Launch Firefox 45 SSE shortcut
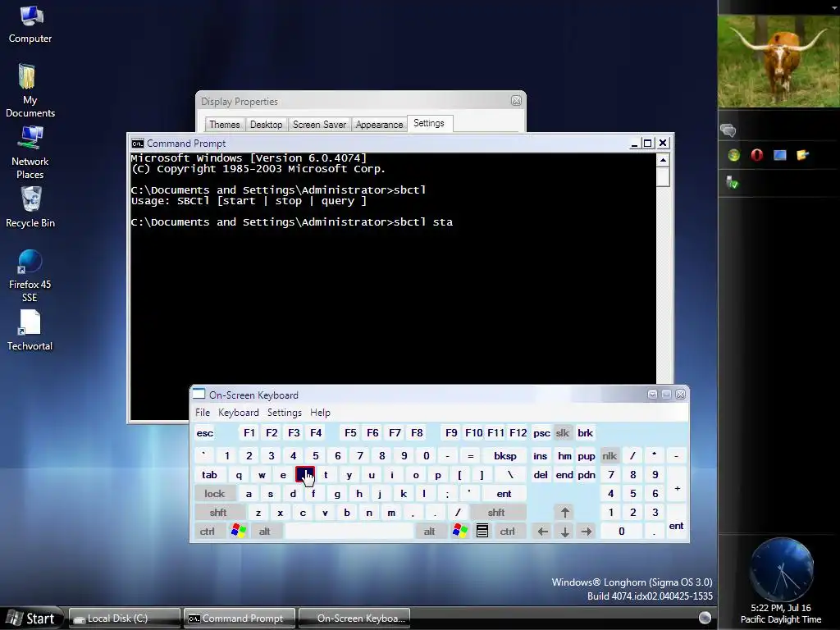Image resolution: width=840 pixels, height=630 pixels. point(30,276)
